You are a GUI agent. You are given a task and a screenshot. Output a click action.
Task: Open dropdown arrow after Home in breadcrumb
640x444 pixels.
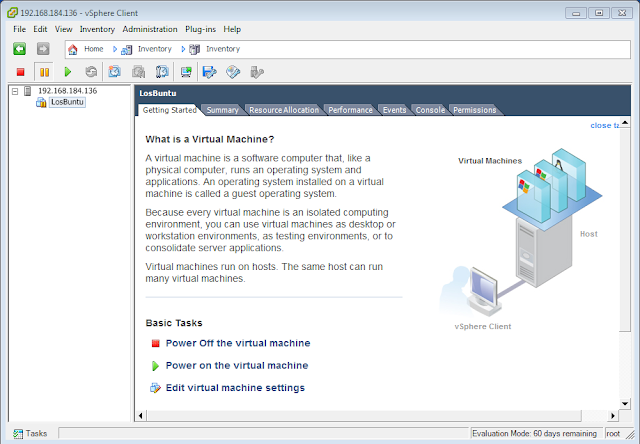tap(115, 49)
